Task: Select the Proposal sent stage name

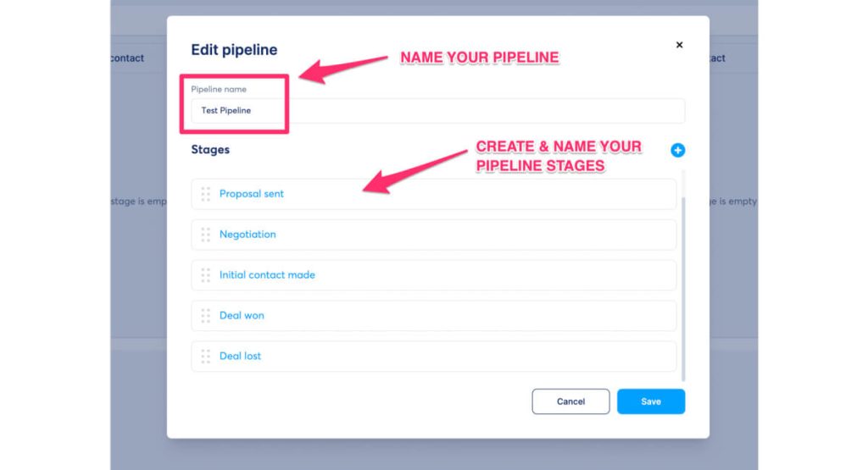Action: coord(252,194)
